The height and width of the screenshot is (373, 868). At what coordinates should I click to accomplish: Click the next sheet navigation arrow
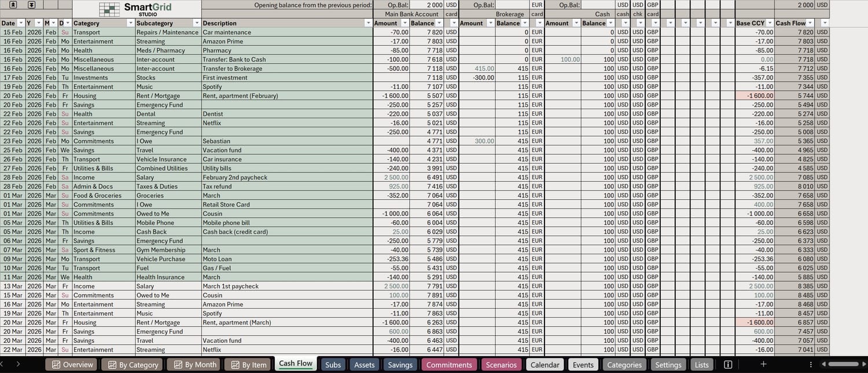19,364
